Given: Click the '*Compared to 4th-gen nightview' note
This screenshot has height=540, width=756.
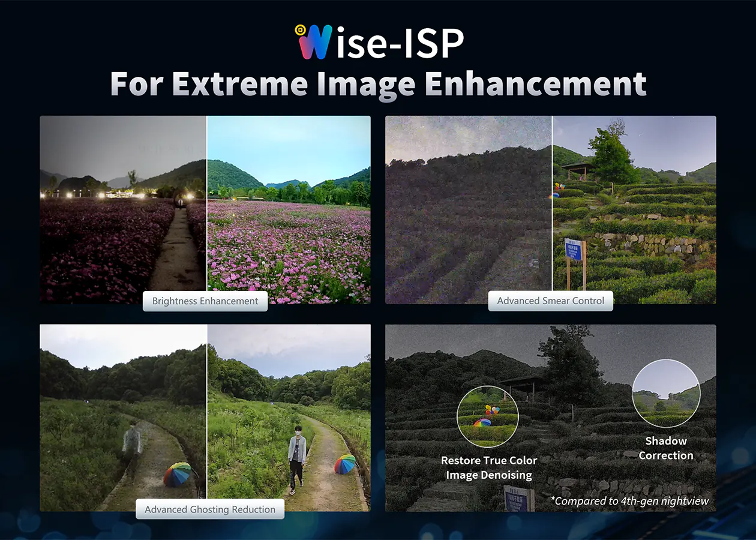Looking at the screenshot, I should (x=630, y=500).
